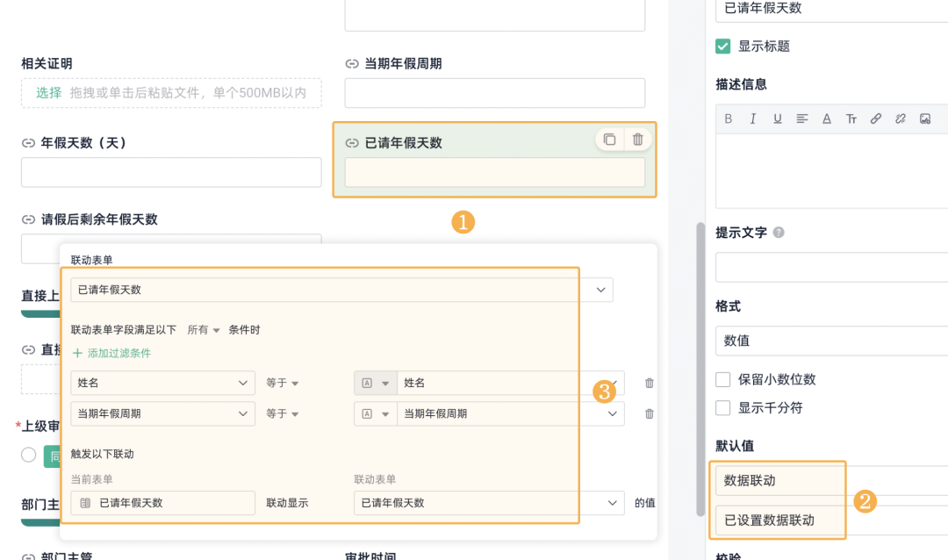
Task: Change 等于 operator in 当期年假周期 row
Action: [x=283, y=413]
